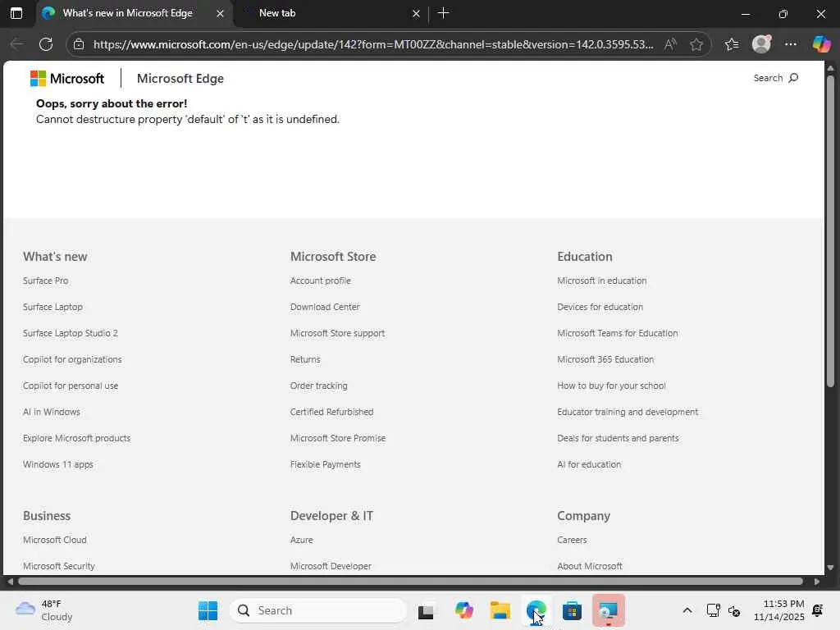Show hidden system tray icons chevron

(687, 610)
